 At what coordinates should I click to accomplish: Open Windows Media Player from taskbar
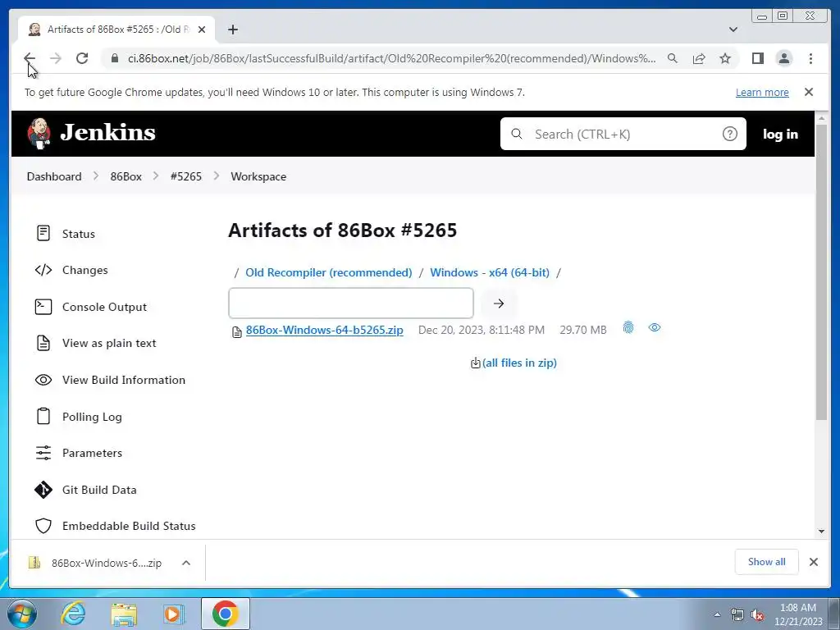click(172, 614)
